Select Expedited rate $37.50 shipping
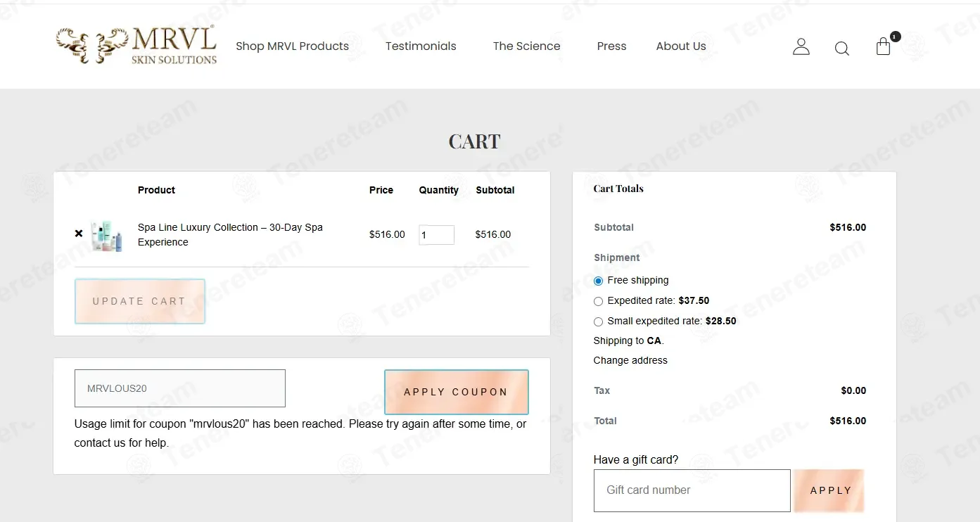This screenshot has height=522, width=980. 598,301
